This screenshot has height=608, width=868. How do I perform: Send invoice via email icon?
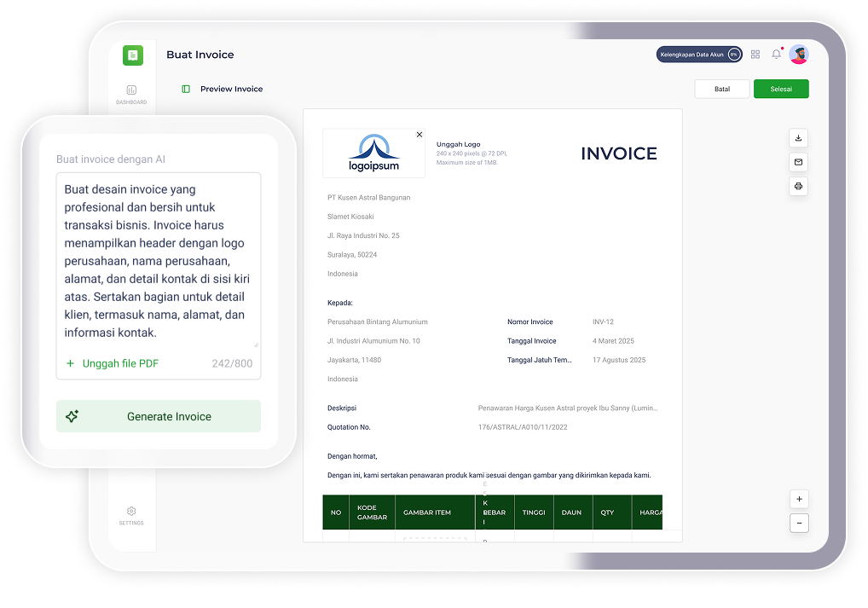click(798, 162)
